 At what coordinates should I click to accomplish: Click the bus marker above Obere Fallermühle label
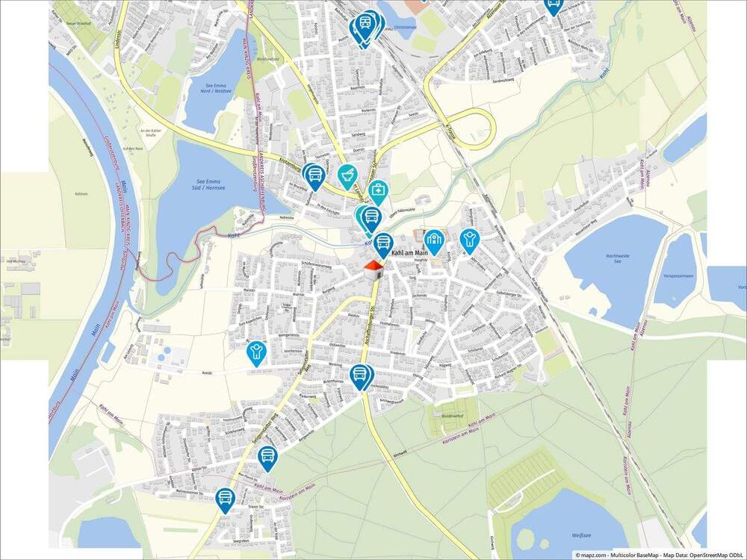pos(371,219)
